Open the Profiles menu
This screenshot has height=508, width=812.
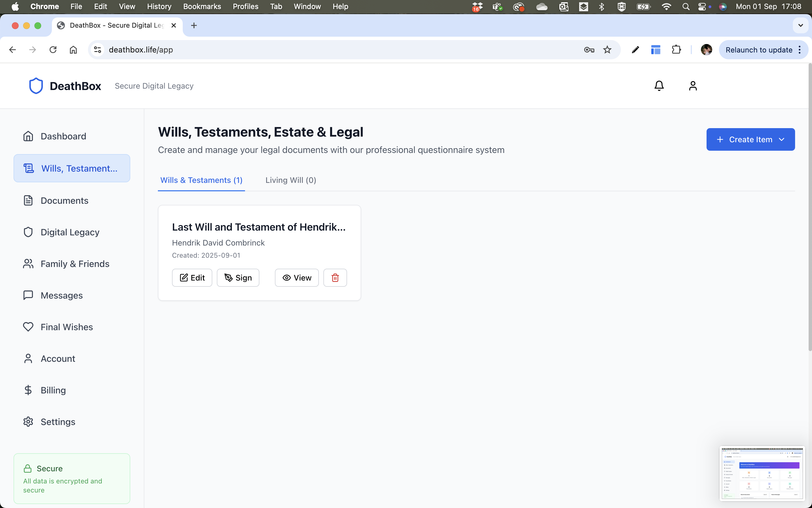pyautogui.click(x=246, y=6)
